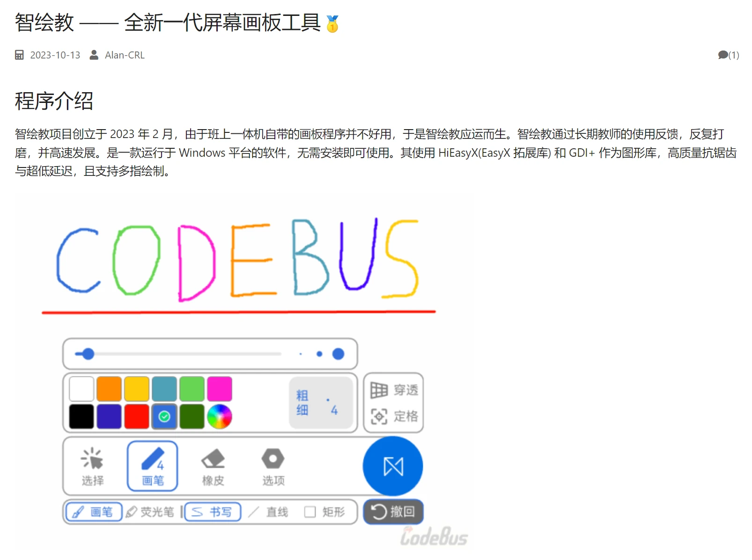Pick the black color swatch
The height and width of the screenshot is (560, 752).
point(81,416)
